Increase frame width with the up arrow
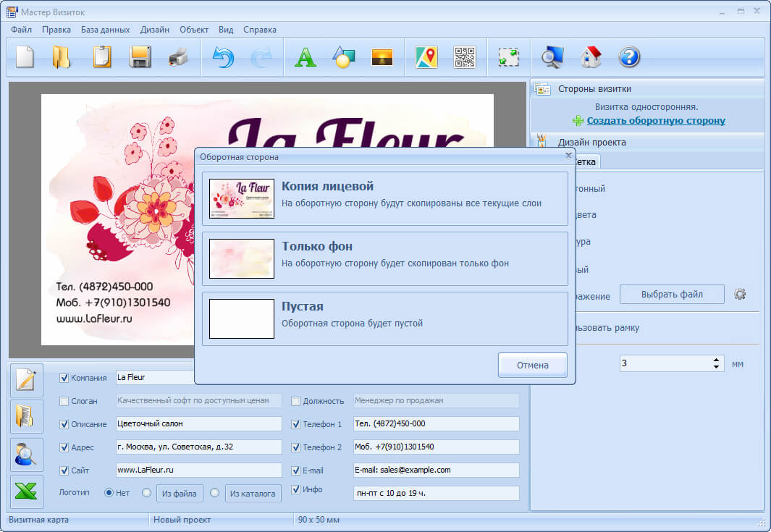Viewport: 771px width, 532px height. coord(716,360)
